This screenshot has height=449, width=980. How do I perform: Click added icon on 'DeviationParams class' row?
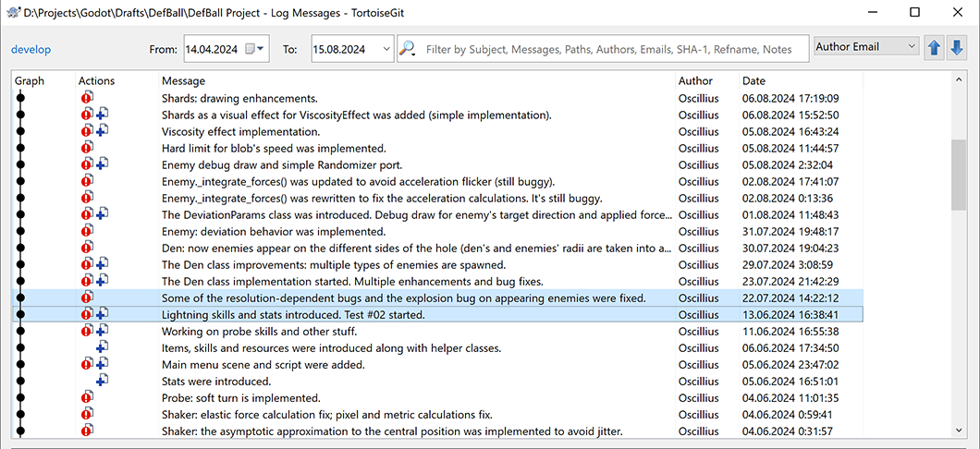(103, 213)
